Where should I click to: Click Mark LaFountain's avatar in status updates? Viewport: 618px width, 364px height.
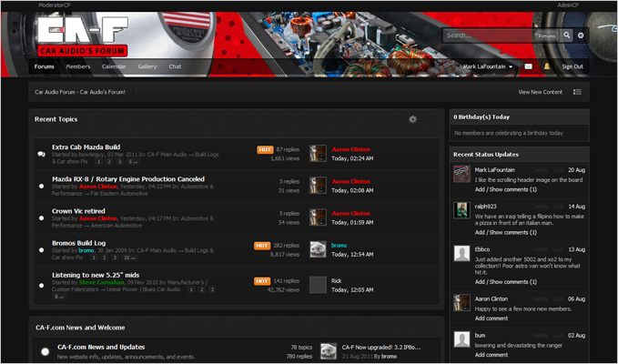[461, 174]
